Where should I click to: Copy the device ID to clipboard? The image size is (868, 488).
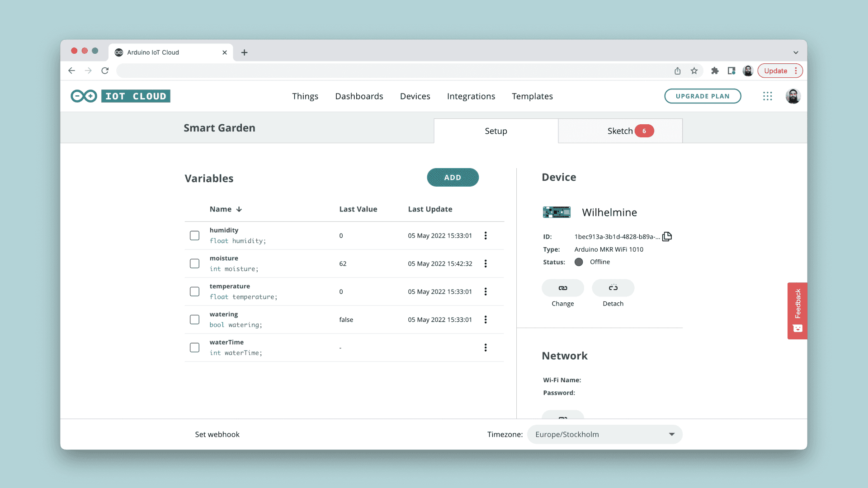[667, 236]
